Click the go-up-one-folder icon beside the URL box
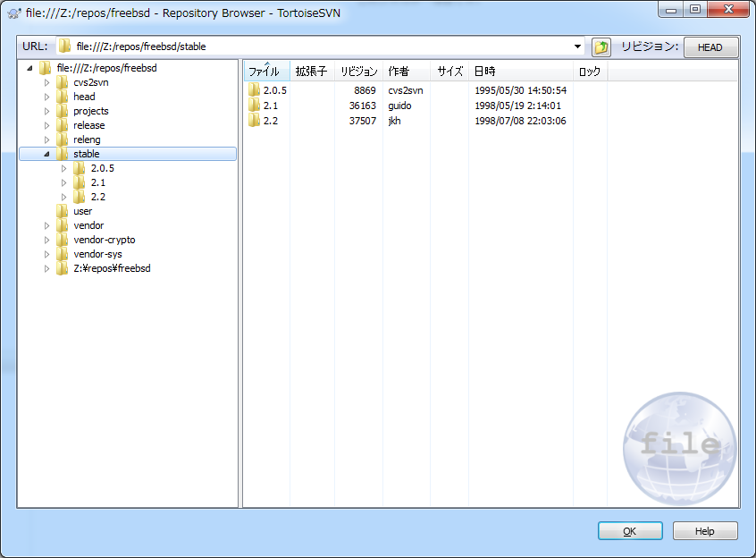Image resolution: width=756 pixels, height=558 pixels. point(601,47)
